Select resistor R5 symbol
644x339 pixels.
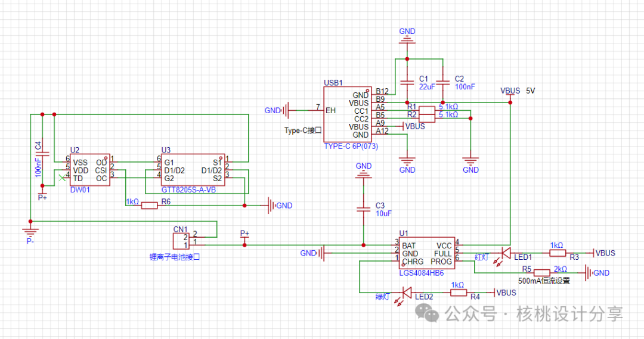[541, 272]
